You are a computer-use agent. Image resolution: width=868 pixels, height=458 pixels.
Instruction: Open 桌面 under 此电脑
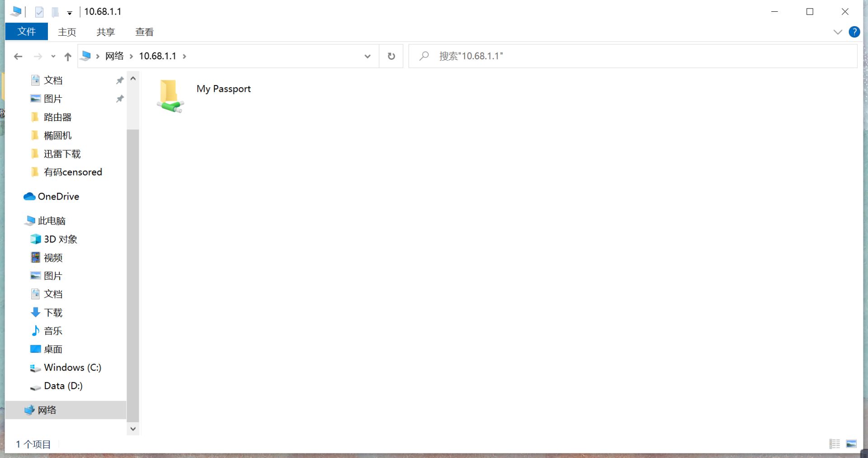(53, 349)
